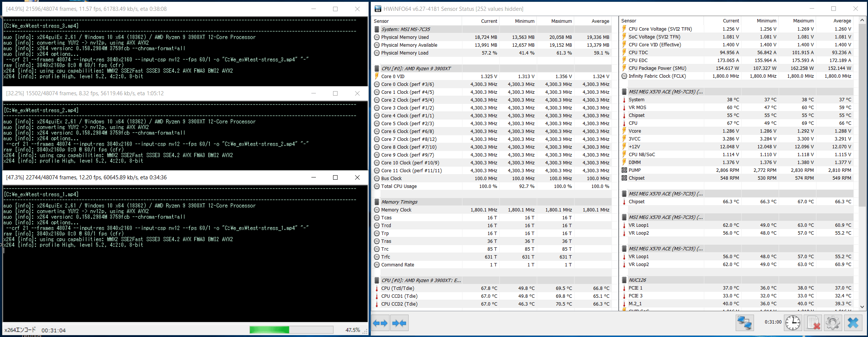Viewport: 868px width, 337px height.
Task: Select the M.2_1 temperature row
Action: pos(737,303)
